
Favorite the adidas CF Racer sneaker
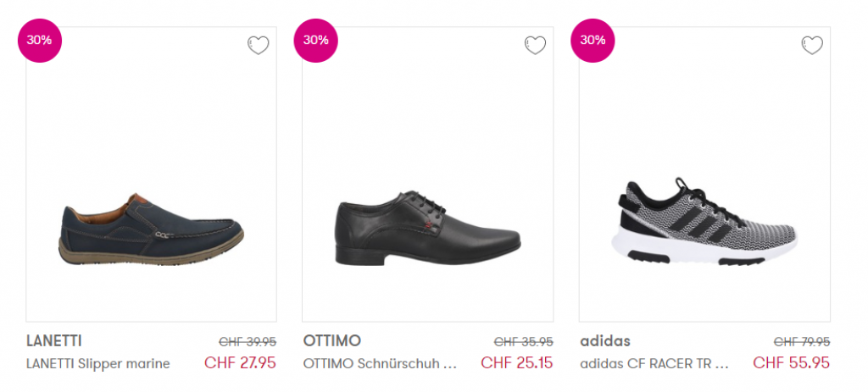pos(812,46)
